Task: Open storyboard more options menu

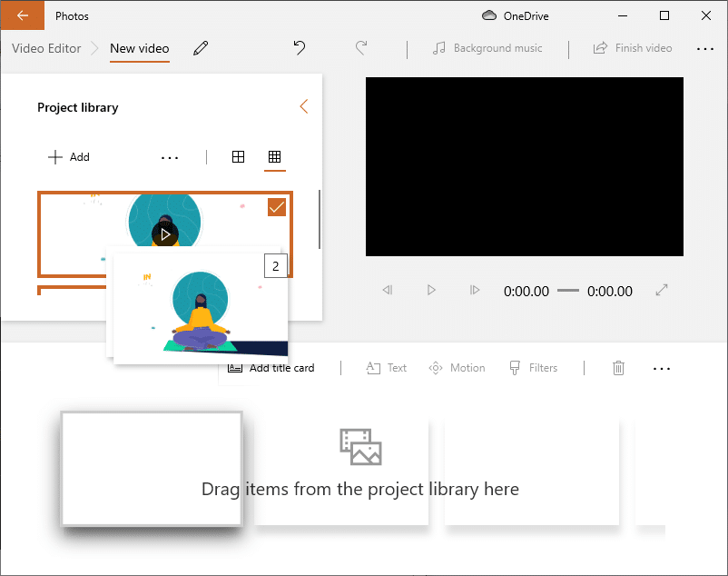Action: [x=662, y=369]
